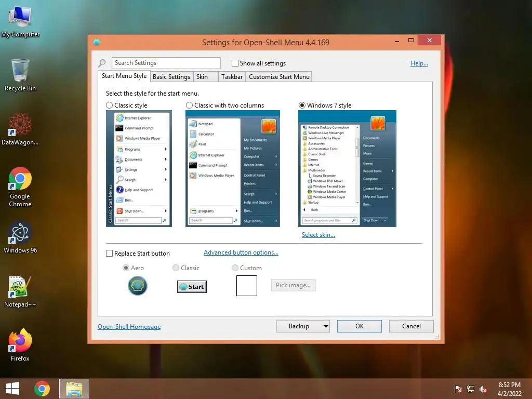Open the Taskbar tab
532x399 pixels.
232,77
